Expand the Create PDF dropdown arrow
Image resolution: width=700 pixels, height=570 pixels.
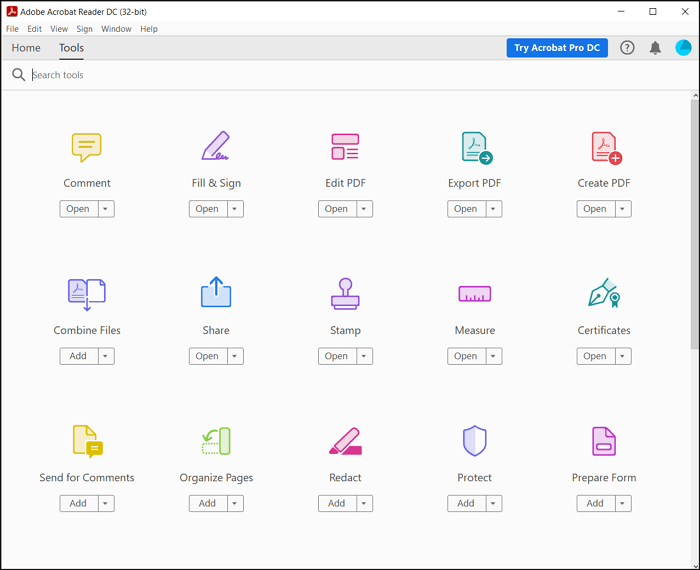point(623,209)
